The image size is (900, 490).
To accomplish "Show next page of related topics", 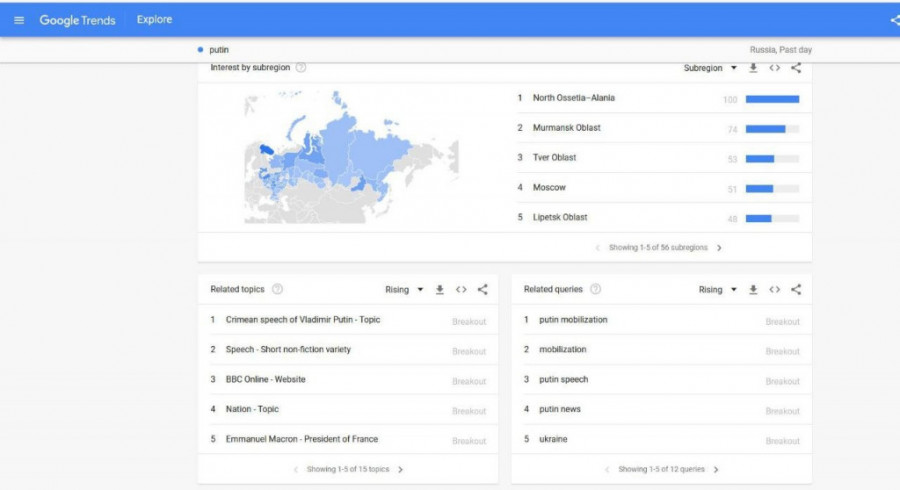I will (x=401, y=469).
